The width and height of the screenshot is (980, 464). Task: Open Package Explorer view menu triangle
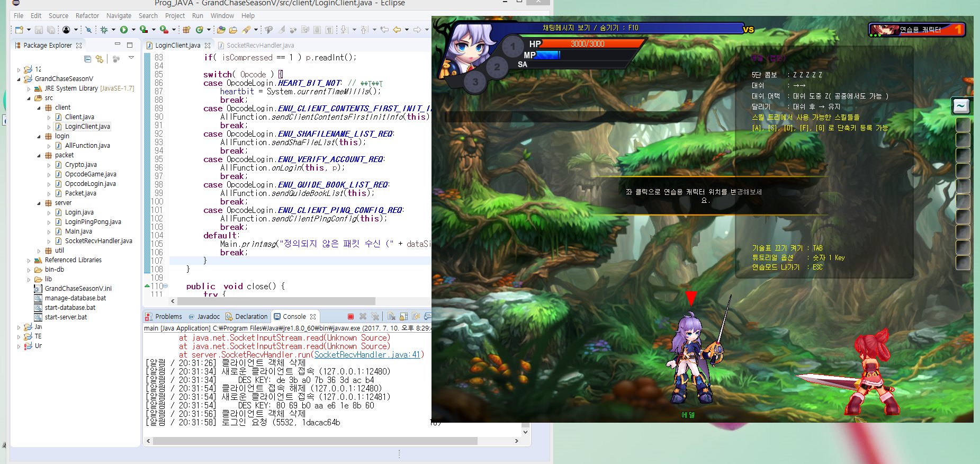pos(131,58)
